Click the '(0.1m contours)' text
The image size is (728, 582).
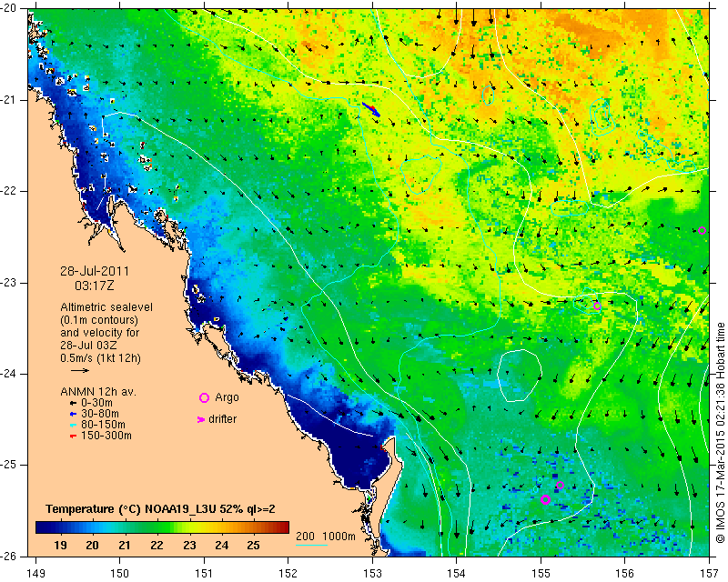[99, 320]
